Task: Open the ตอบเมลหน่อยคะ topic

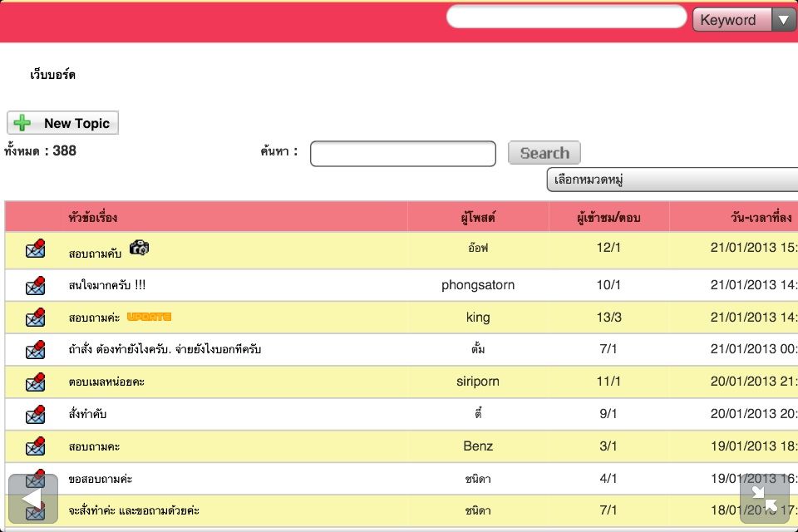Action: point(108,382)
